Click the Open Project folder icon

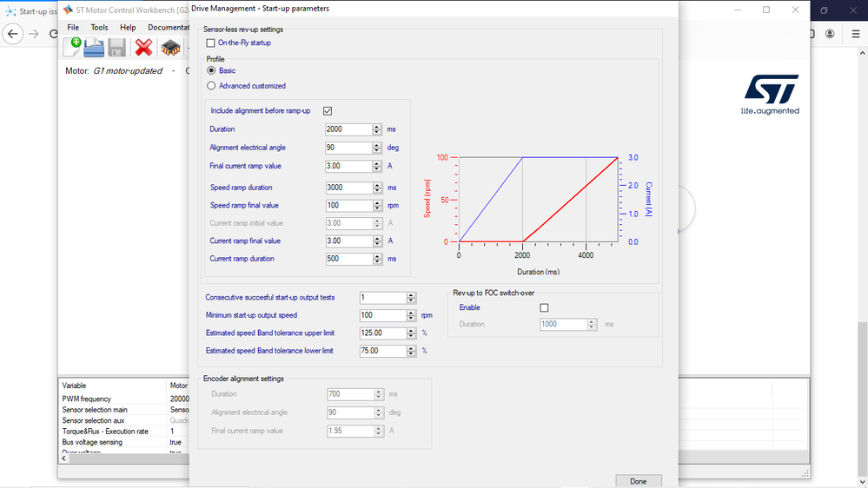[94, 48]
